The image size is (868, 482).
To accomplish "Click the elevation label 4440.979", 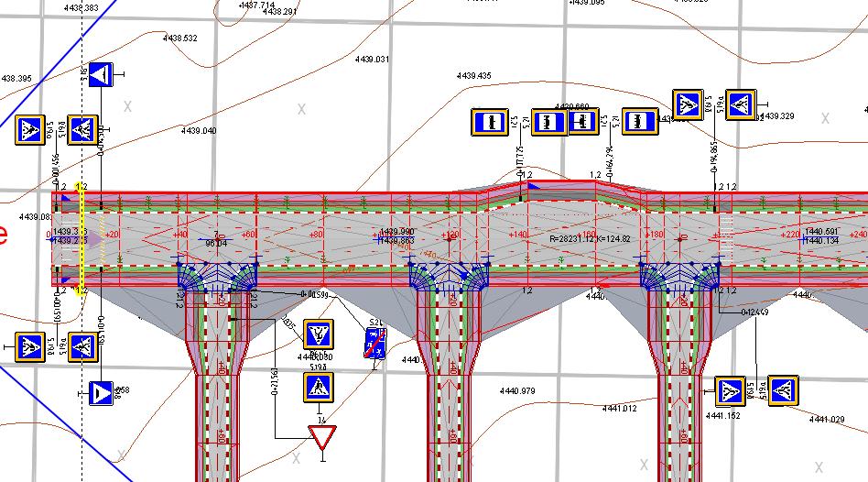I will [517, 391].
